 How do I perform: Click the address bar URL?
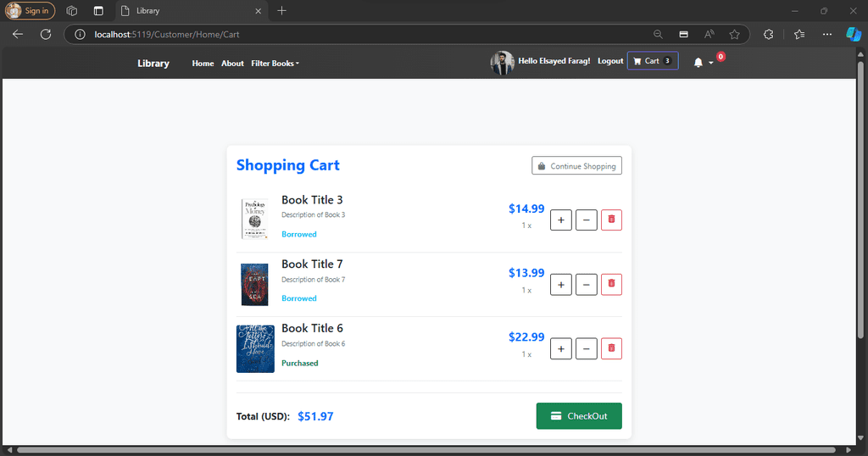[x=167, y=34]
